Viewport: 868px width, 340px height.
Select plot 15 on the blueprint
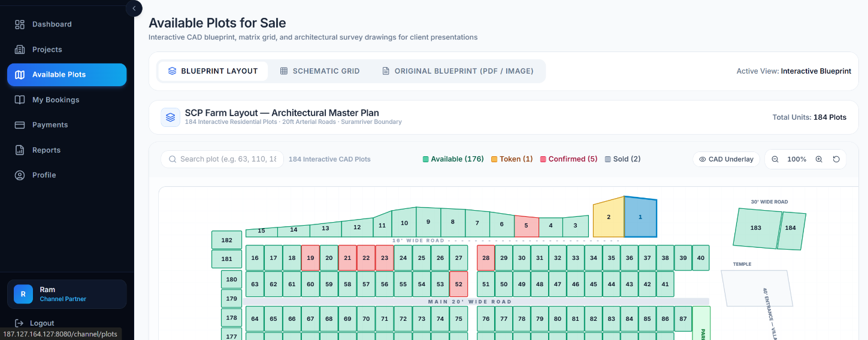point(261,231)
